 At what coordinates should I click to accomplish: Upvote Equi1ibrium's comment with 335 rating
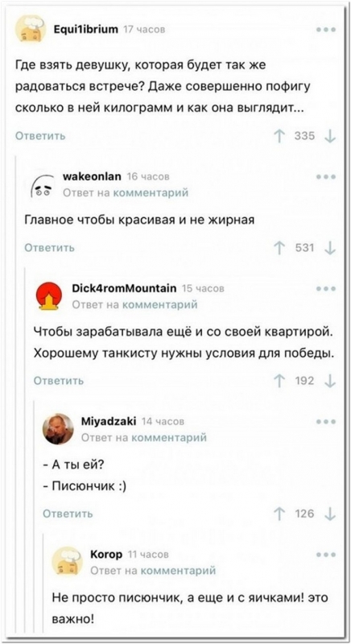coord(280,136)
